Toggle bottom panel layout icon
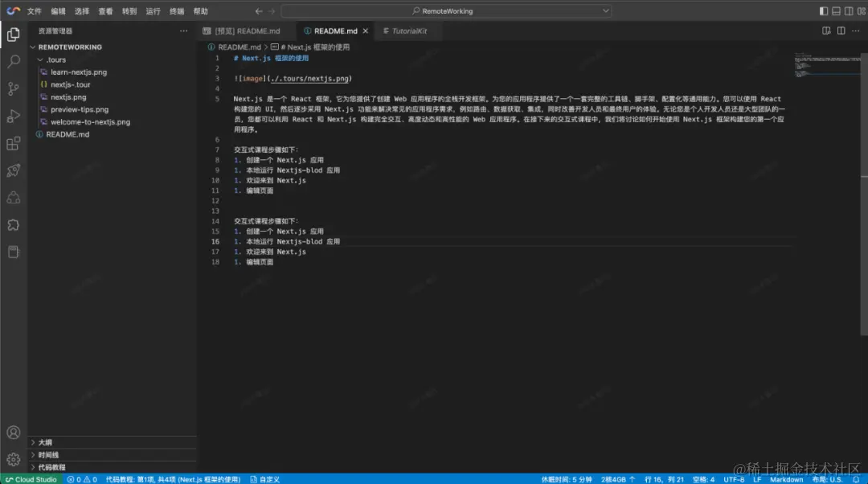The height and width of the screenshot is (484, 868). pos(836,11)
